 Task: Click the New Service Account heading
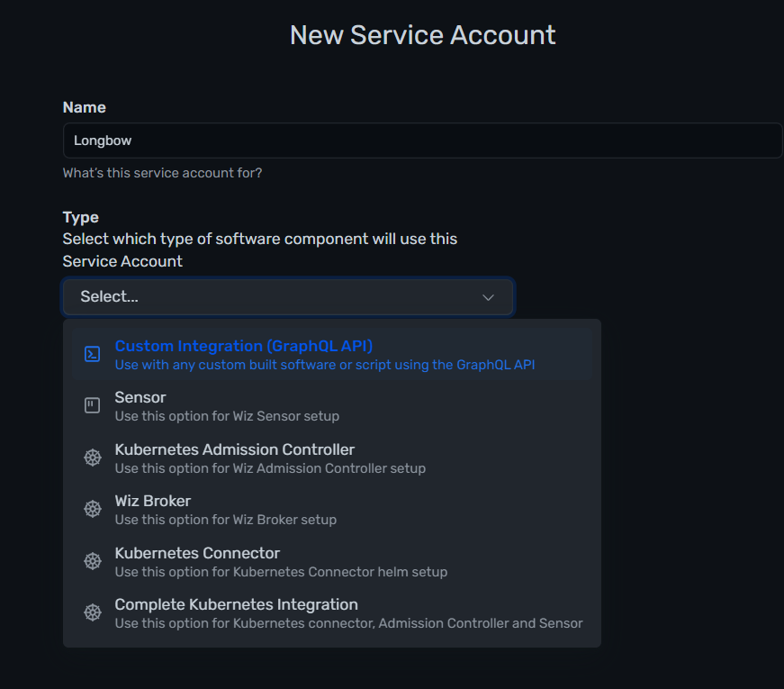422,35
